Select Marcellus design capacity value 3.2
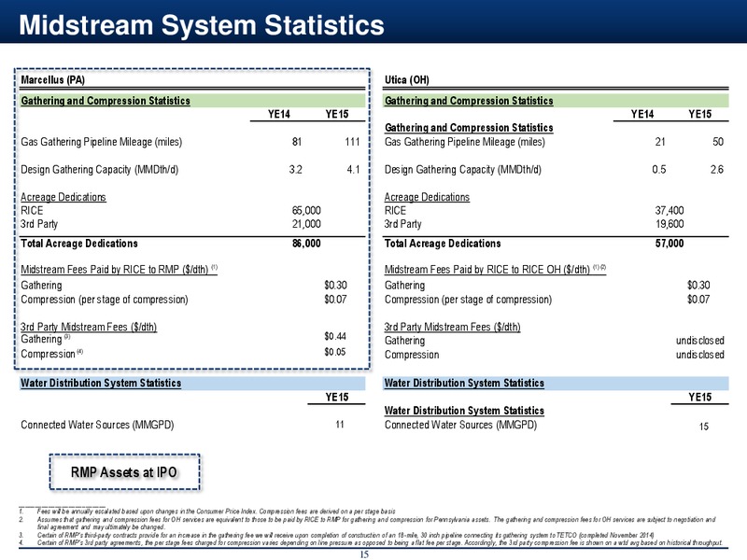This screenshot has width=747, height=560. (295, 170)
